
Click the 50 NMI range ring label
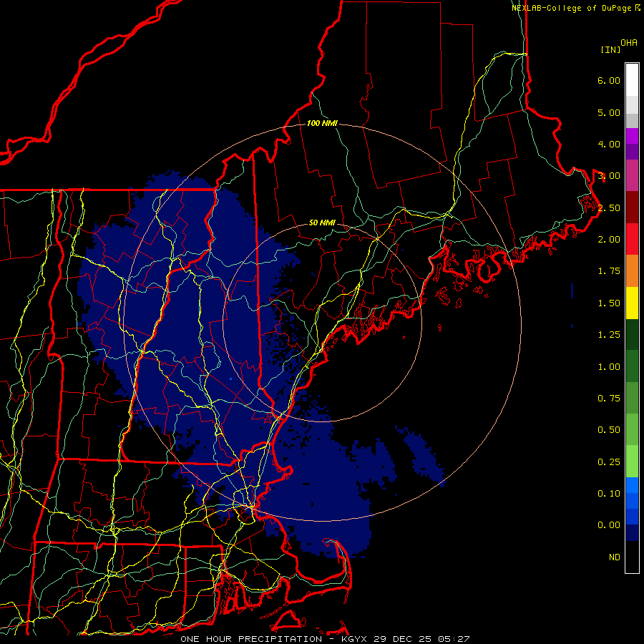tap(322, 223)
